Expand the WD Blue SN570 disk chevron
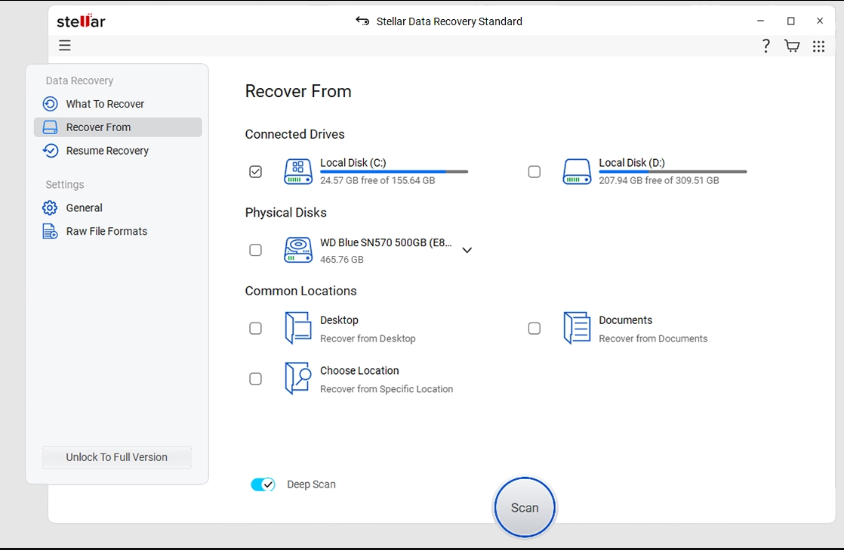 pos(467,250)
